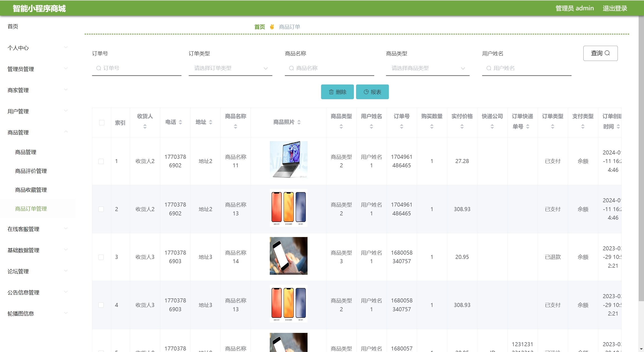
Task: Click sort arrows under 订单号 column header
Action: [401, 127]
